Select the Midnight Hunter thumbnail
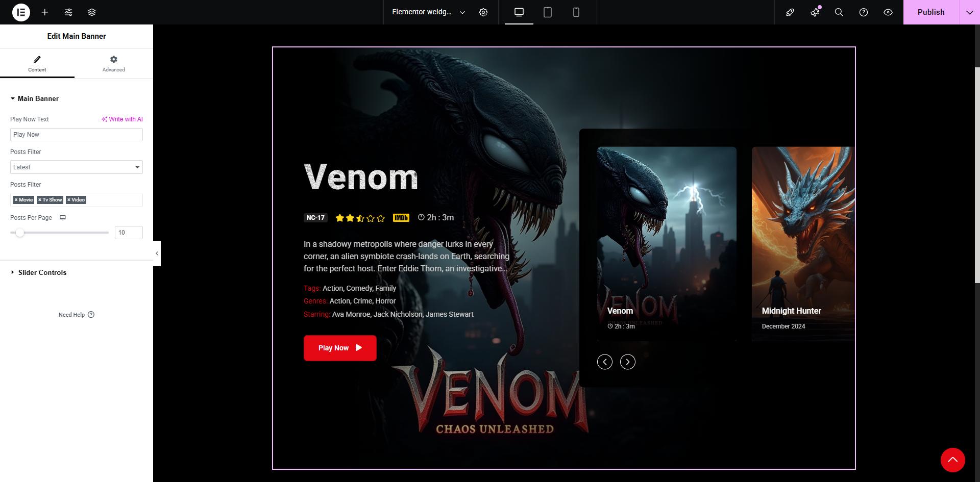The image size is (980, 482). point(803,244)
